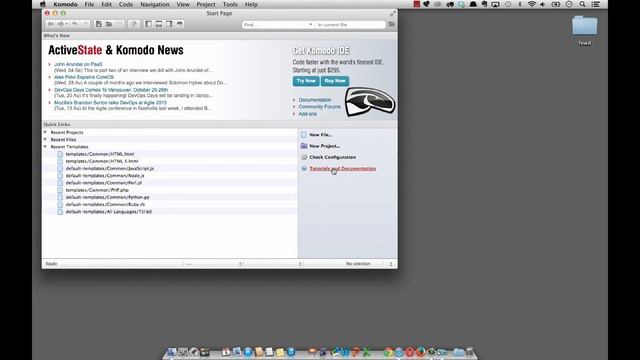Open the dropdown arrow next to Forward button
Viewport: 640px width, 360px height.
click(x=67, y=24)
